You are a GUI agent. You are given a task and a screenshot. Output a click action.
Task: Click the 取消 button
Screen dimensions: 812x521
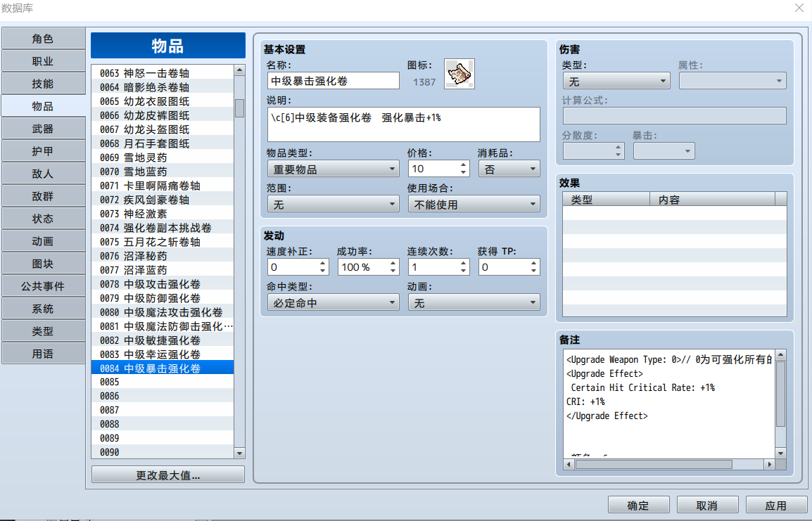pos(707,505)
